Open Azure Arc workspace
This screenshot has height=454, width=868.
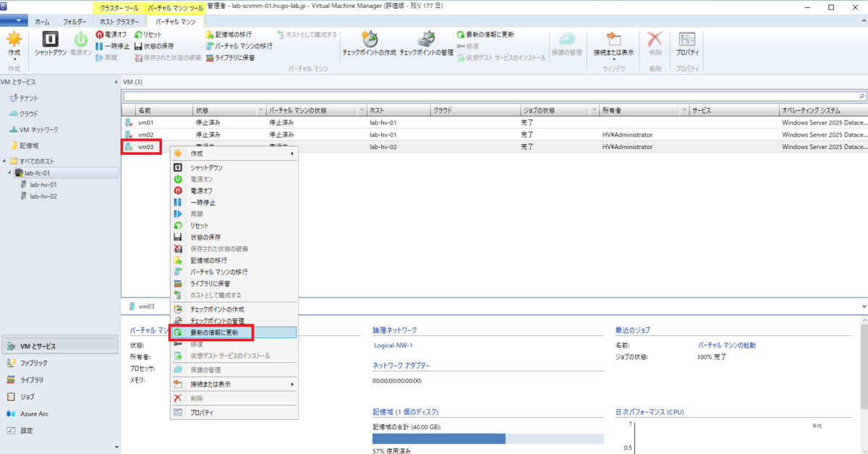coord(59,413)
